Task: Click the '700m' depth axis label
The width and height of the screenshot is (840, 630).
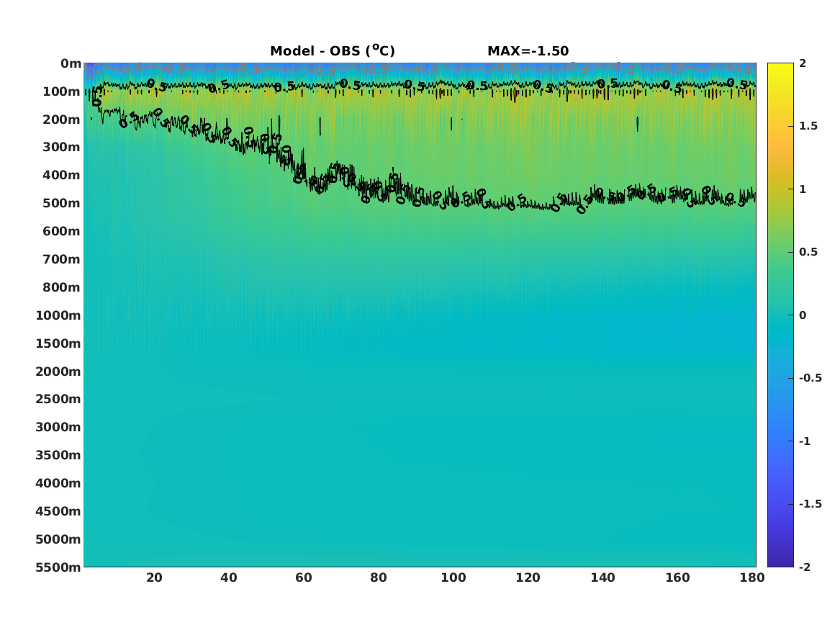Action: click(62, 259)
